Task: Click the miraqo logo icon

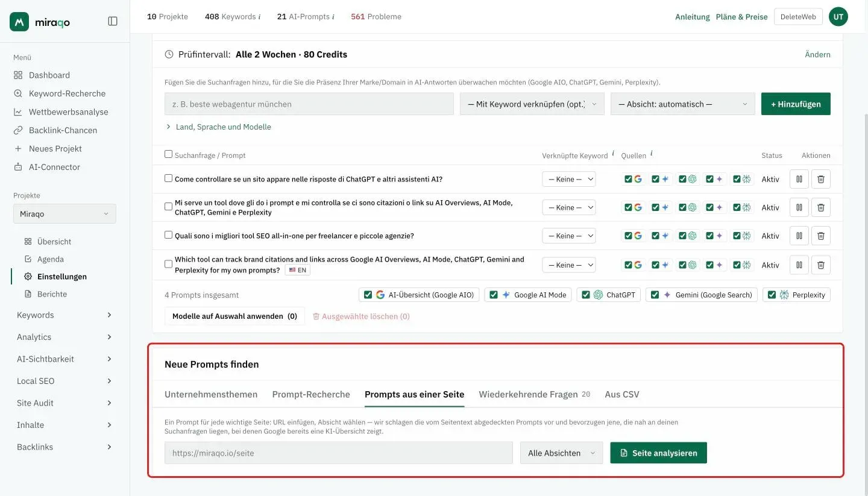Action: click(x=19, y=22)
